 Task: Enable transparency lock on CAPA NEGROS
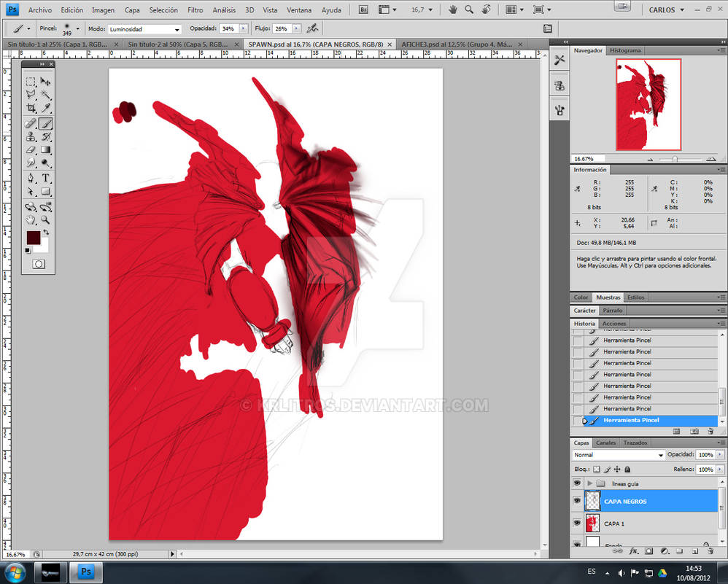[595, 469]
